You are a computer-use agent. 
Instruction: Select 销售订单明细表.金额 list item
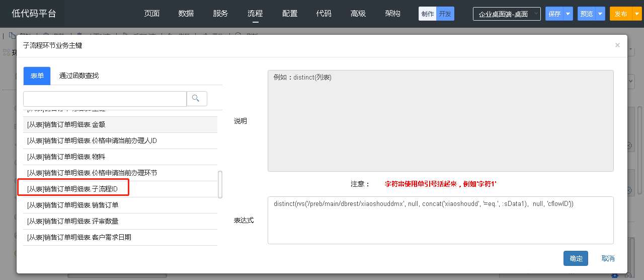(x=66, y=124)
